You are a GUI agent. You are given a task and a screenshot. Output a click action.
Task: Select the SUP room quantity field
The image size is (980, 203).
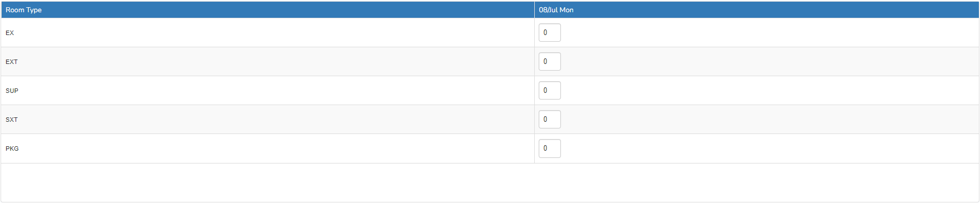[550, 91]
